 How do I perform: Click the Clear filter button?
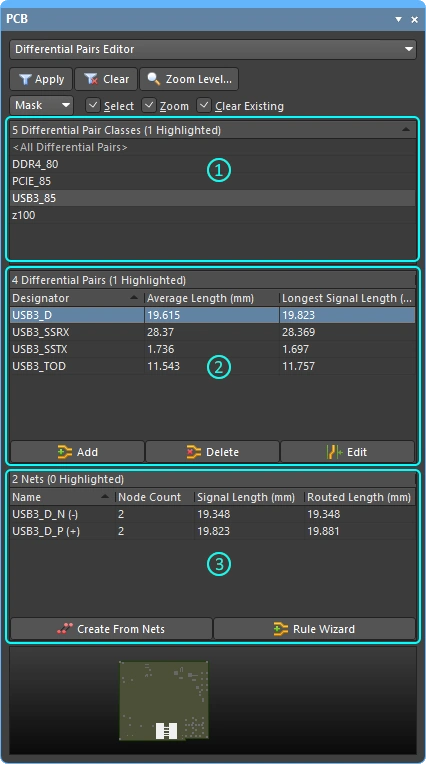point(106,79)
